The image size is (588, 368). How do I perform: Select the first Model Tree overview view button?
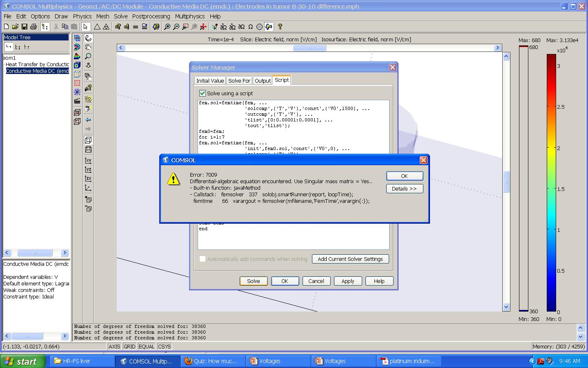coord(9,47)
